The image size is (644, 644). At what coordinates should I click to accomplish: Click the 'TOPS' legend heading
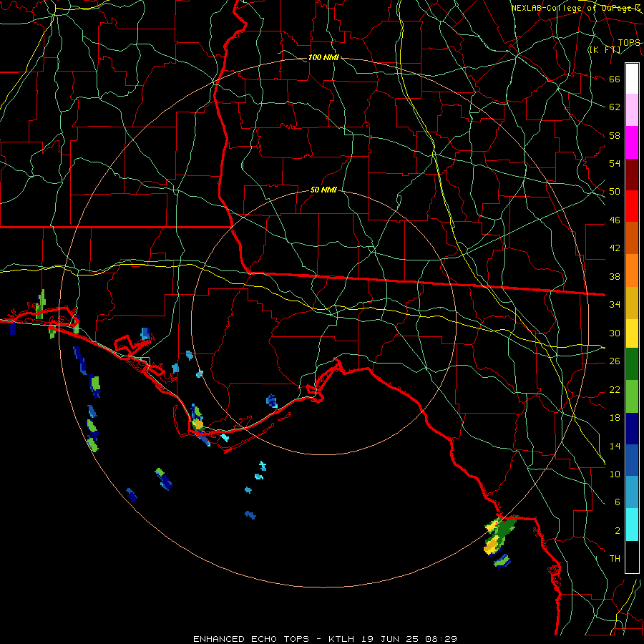629,43
